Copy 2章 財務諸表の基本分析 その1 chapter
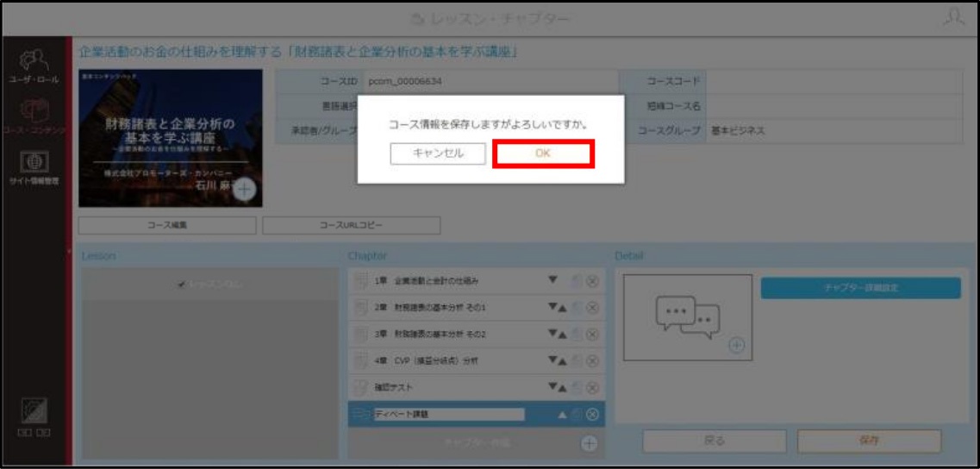Image resolution: width=980 pixels, height=469 pixels. pos(578,308)
